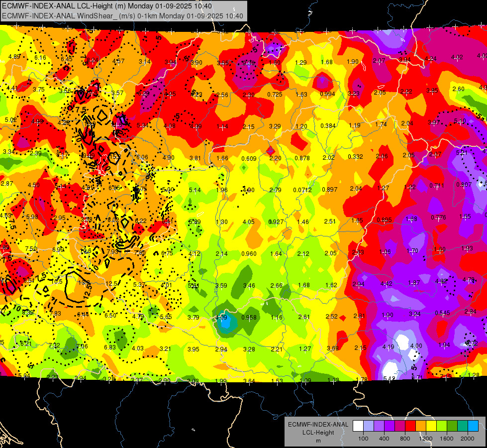This screenshot has width=487, height=448.
Task: Click the wind shear value 0.332
Action: coord(355,156)
